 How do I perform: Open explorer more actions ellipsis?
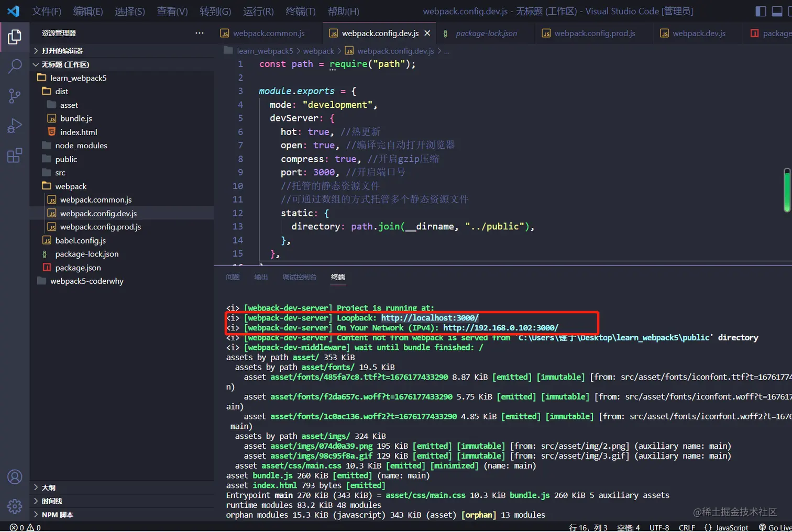tap(200, 33)
